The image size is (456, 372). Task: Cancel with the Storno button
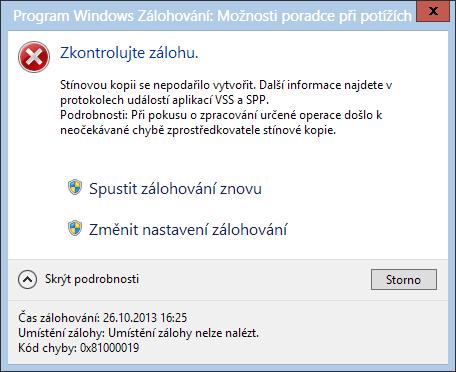click(404, 280)
